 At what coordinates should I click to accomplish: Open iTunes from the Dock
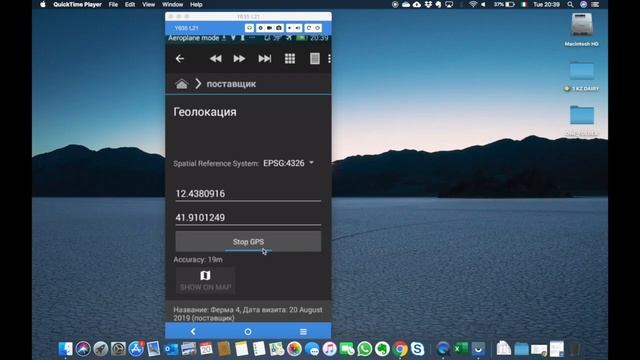(x=329, y=349)
